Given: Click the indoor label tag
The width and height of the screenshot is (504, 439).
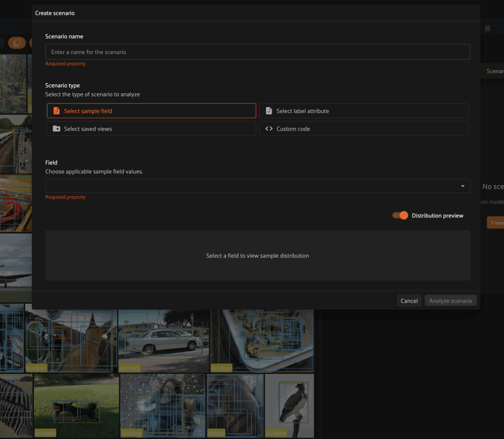Looking at the screenshot, I should (216, 433).
